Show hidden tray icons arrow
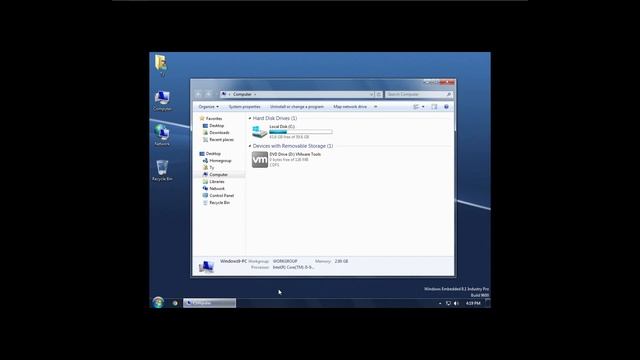Image resolution: width=640 pixels, height=360 pixels. pyautogui.click(x=440, y=303)
